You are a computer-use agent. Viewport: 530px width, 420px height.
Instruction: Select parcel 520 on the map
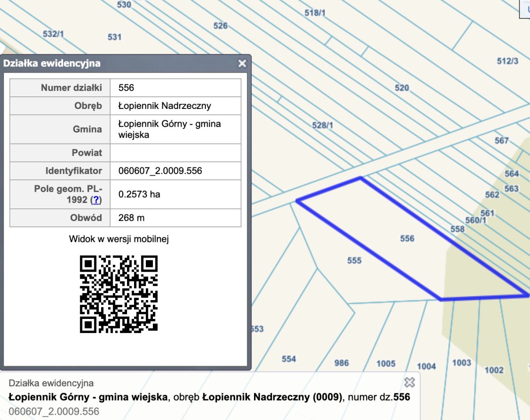coord(402,88)
